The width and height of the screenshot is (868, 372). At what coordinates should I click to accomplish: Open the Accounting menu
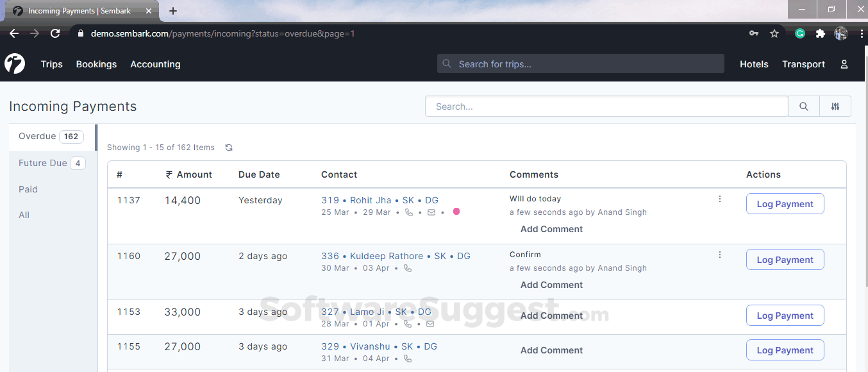[155, 63]
